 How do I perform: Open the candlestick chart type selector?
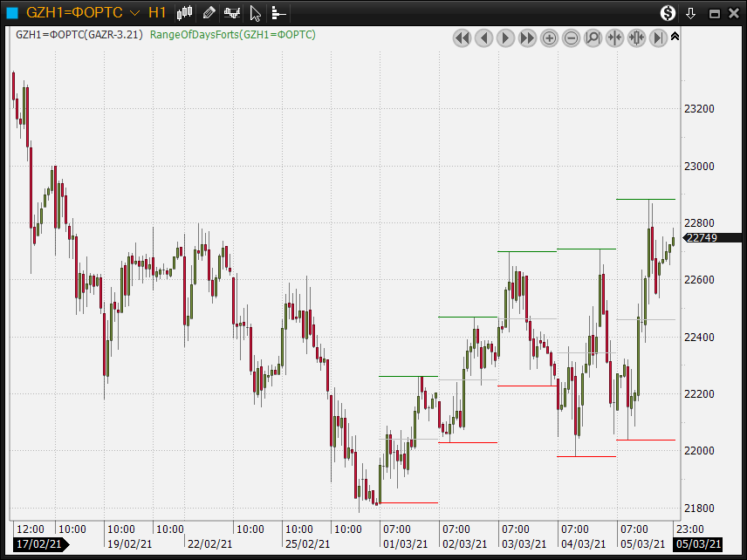(184, 12)
